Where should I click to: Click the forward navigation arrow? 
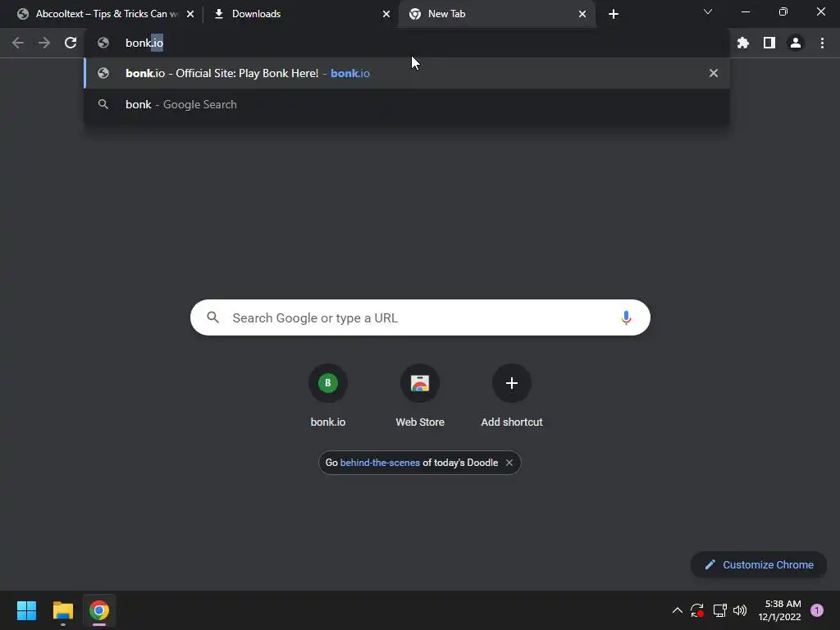coord(44,43)
